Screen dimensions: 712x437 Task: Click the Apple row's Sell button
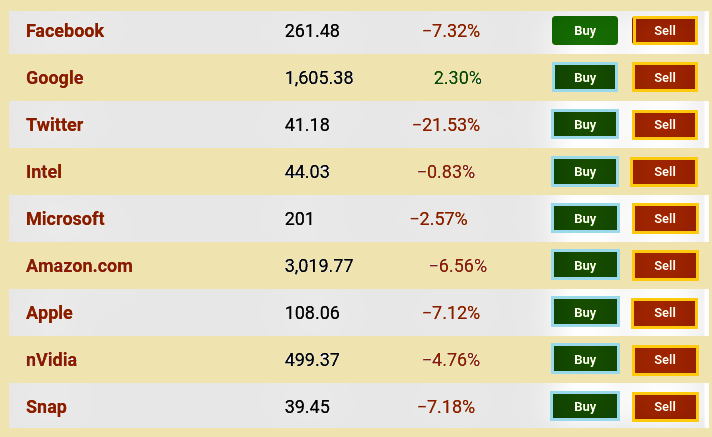[x=664, y=313]
